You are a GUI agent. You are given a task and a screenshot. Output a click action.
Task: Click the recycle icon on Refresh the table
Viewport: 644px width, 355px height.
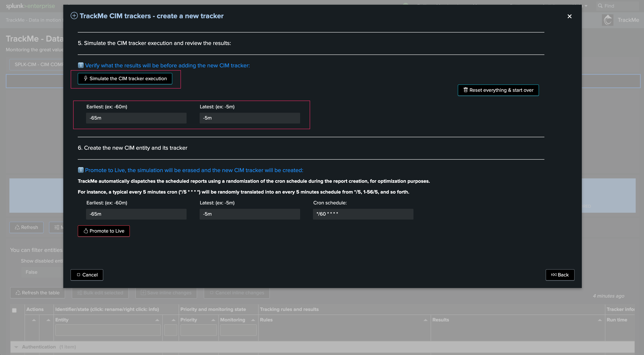click(18, 293)
